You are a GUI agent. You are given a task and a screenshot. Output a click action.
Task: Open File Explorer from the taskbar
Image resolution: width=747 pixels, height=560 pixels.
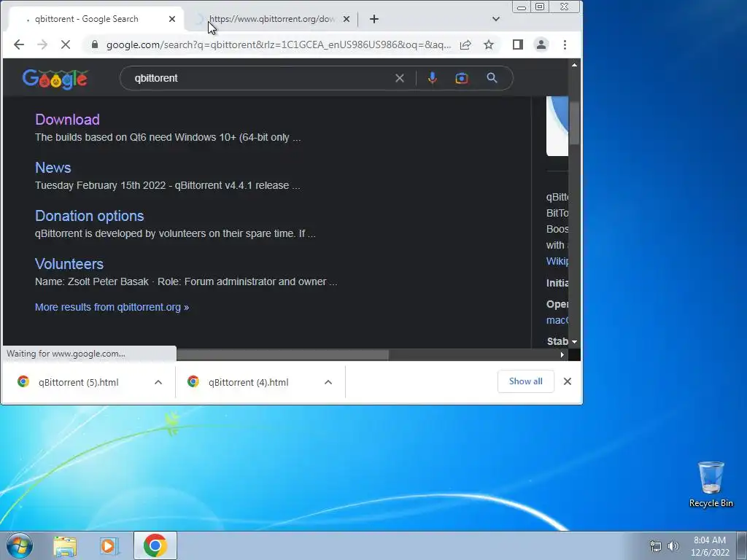[x=65, y=546]
